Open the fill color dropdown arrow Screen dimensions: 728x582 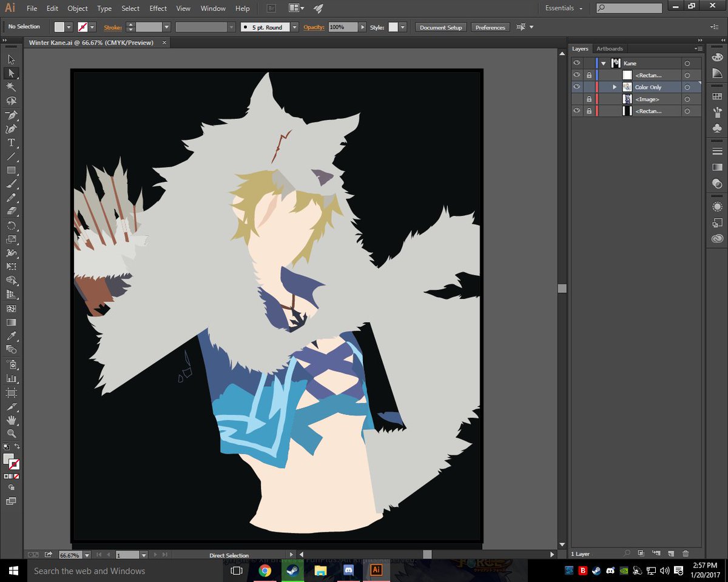click(69, 27)
